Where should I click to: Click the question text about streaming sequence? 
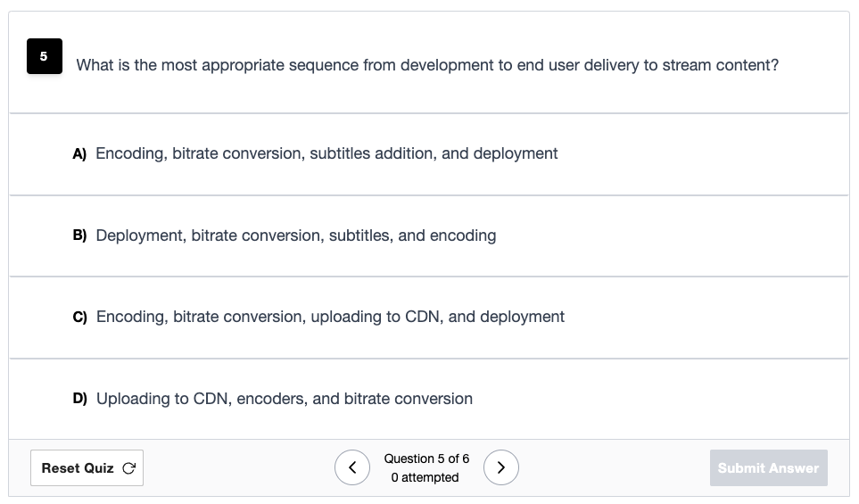click(427, 65)
